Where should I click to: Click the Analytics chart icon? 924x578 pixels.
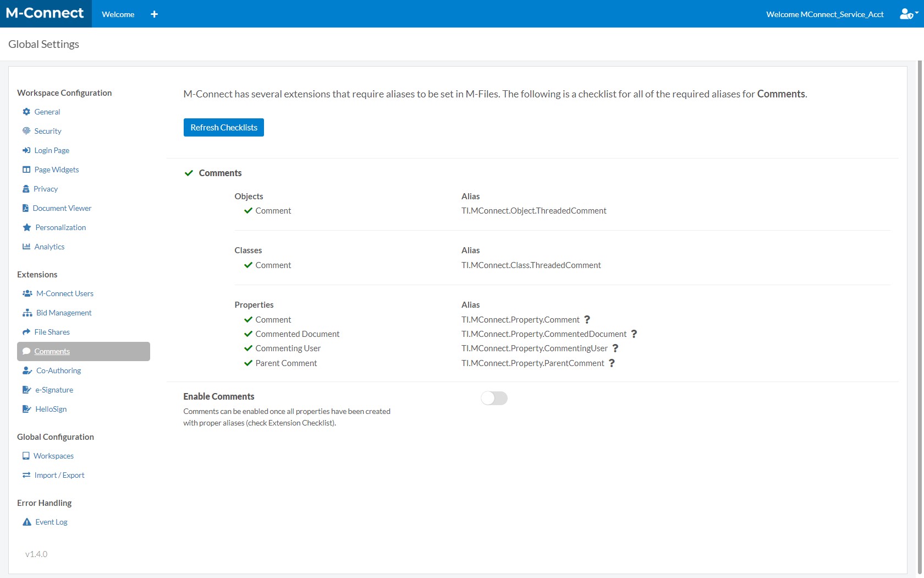click(x=26, y=247)
